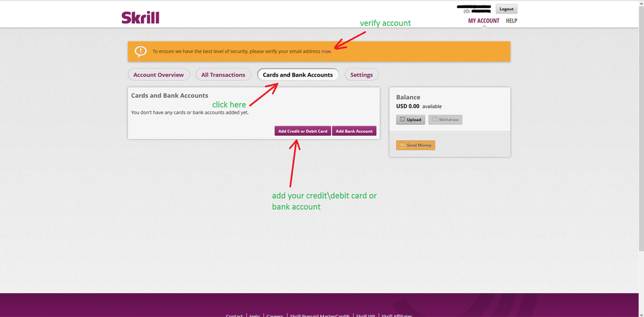Click the 'Balance' heading
This screenshot has height=317, width=644.
408,98
